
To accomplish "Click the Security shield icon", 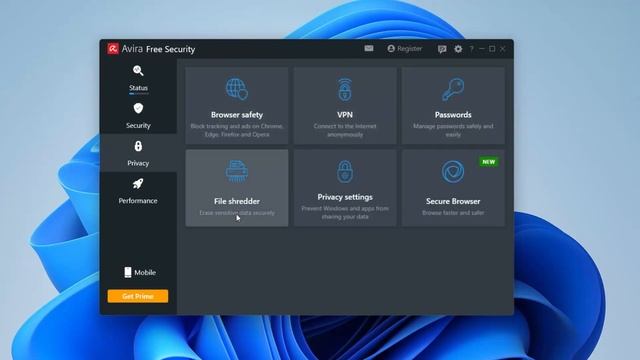I will click(138, 108).
